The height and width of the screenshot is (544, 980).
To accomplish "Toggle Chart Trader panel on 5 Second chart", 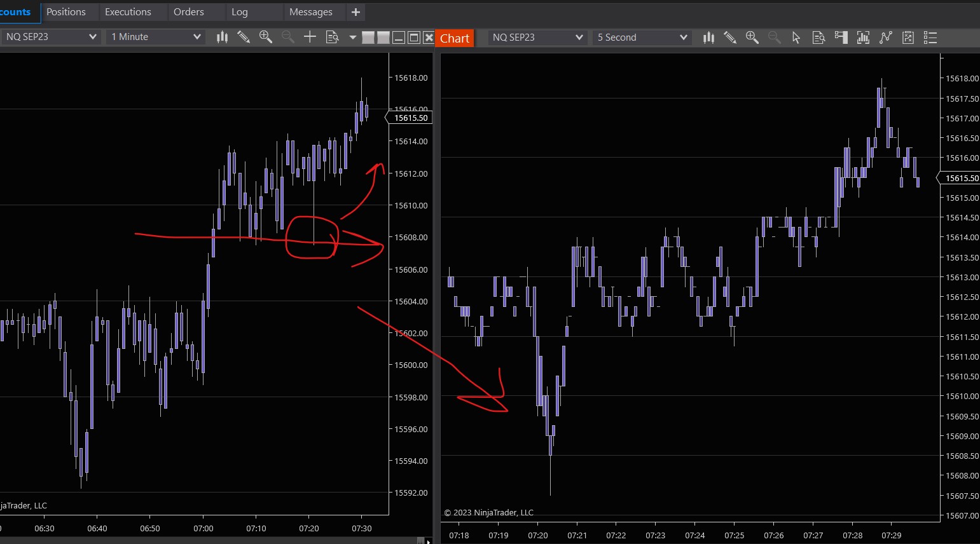I will tap(841, 38).
